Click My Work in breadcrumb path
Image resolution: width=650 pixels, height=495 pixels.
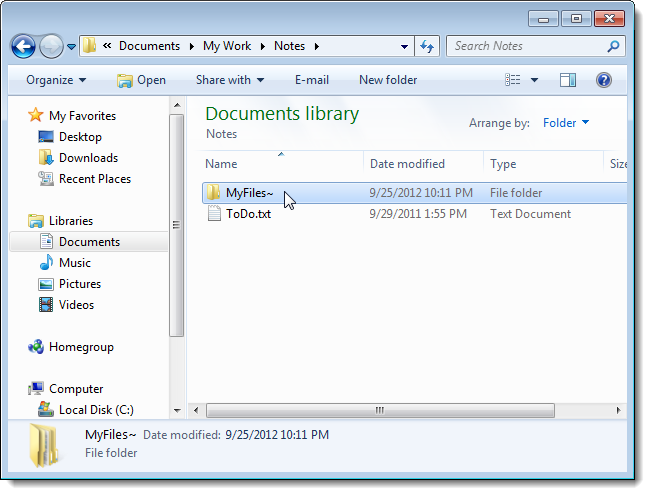point(227,46)
